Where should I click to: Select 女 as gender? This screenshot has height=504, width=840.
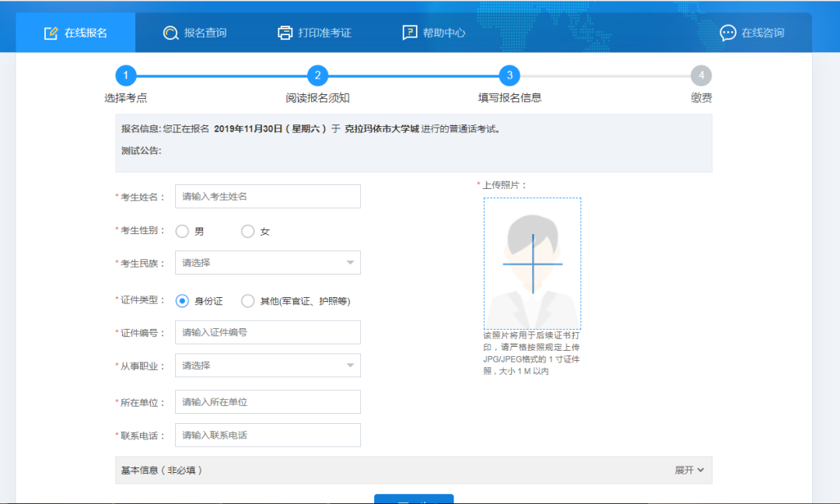tap(248, 231)
